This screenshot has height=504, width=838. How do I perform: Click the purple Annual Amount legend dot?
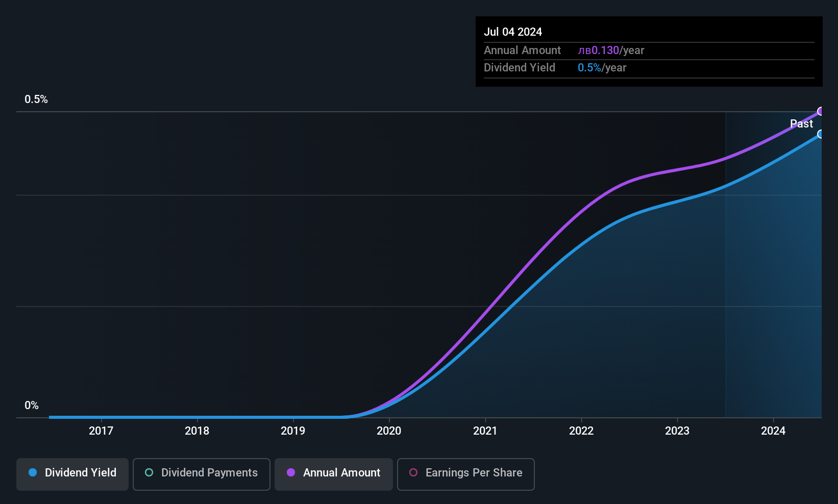[291, 472]
